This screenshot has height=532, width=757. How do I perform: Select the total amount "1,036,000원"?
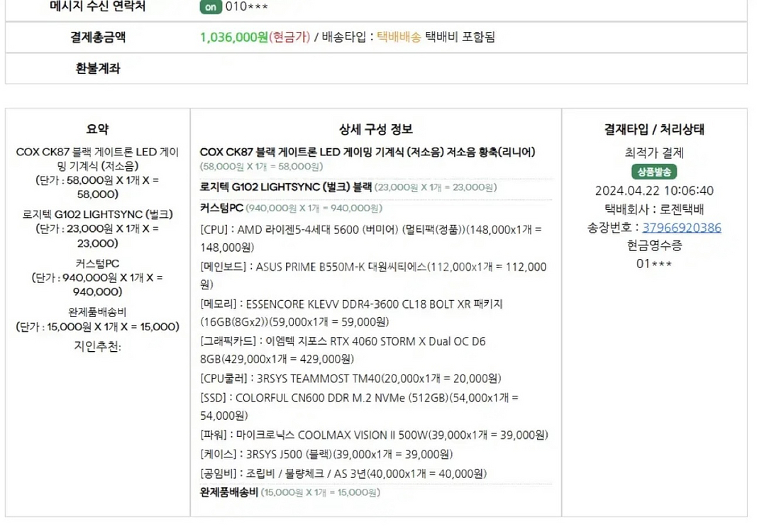(234, 37)
